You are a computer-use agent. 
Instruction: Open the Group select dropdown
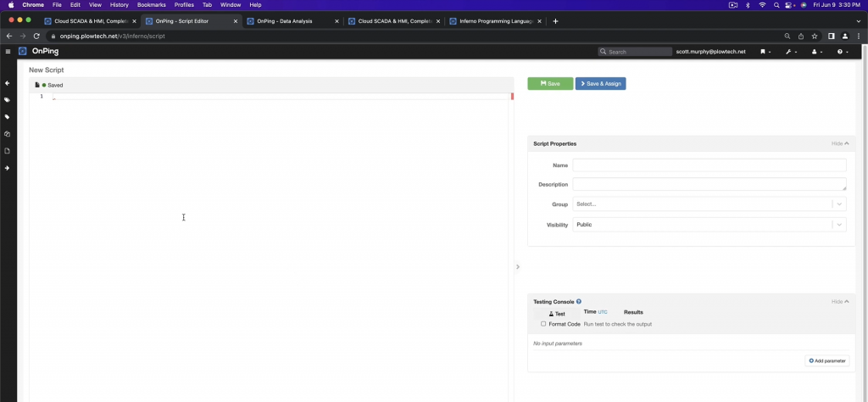point(709,204)
